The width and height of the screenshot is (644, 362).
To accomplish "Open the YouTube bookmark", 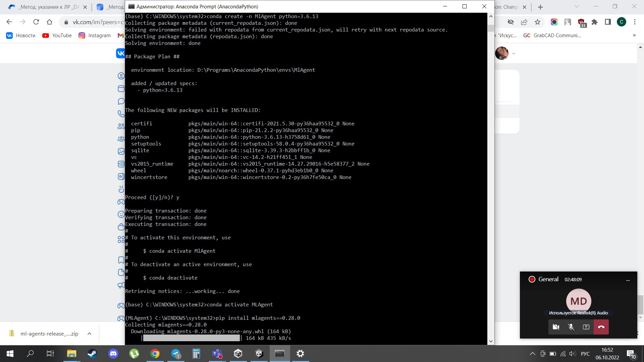I will [x=57, y=36].
